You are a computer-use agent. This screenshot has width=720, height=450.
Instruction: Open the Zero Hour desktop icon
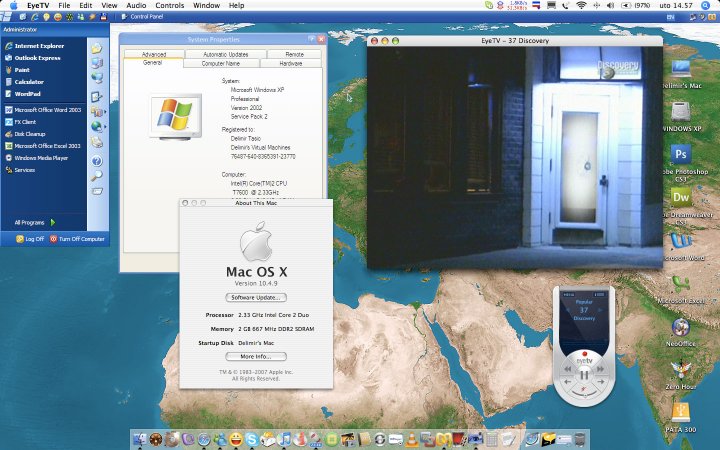pyautogui.click(x=681, y=370)
